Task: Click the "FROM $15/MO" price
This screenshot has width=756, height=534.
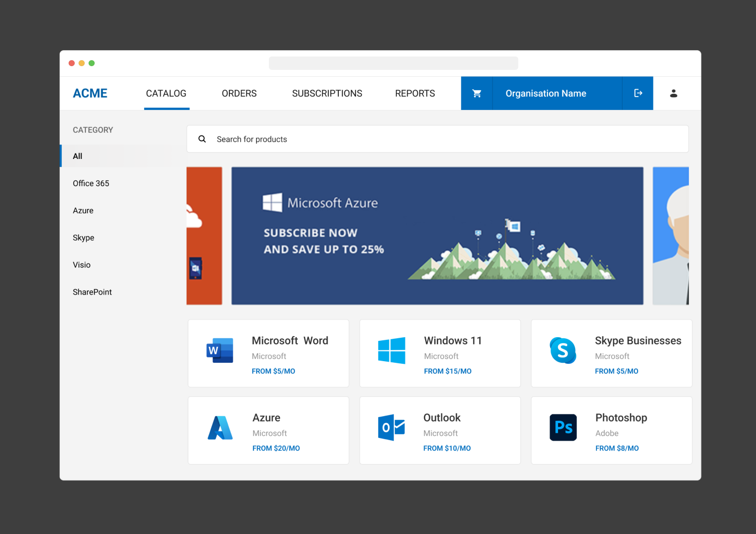Action: pyautogui.click(x=448, y=371)
